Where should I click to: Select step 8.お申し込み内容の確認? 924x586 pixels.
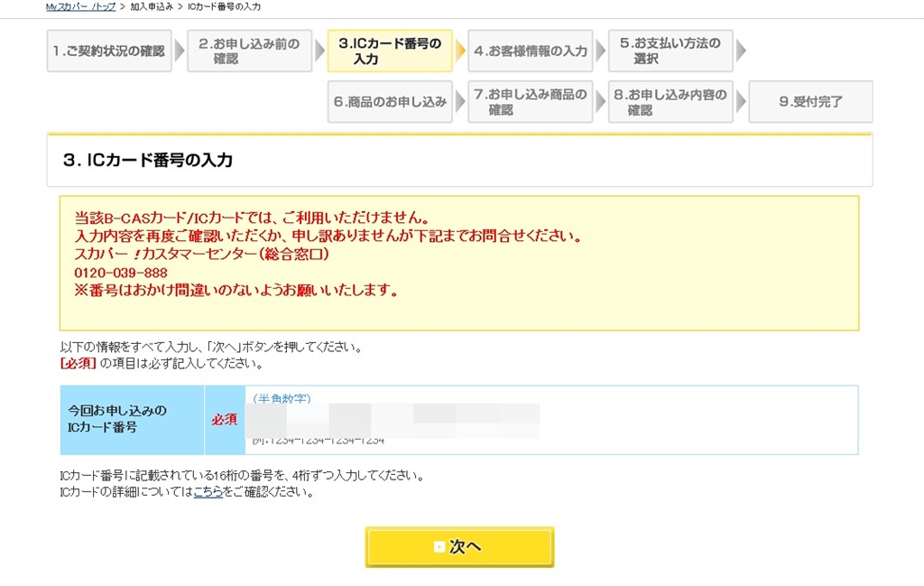tap(670, 102)
